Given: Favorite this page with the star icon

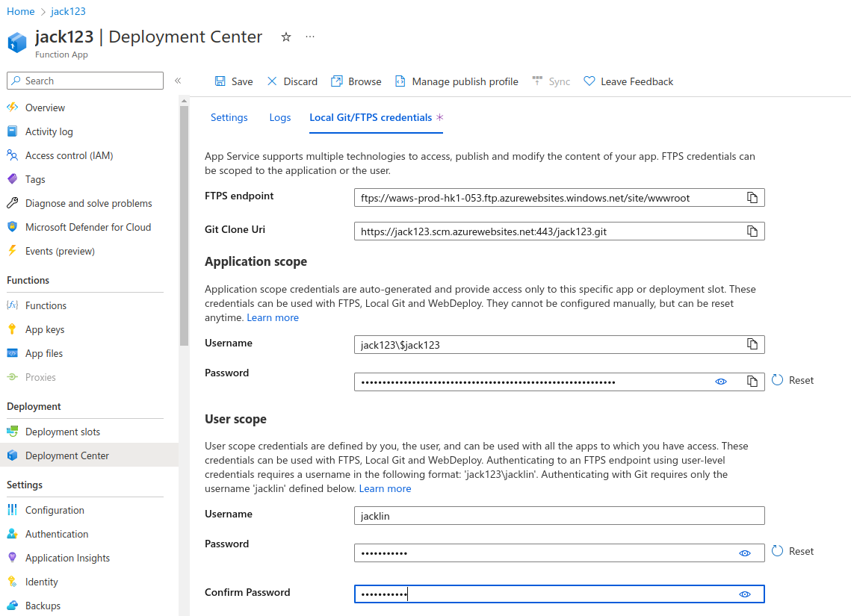Looking at the screenshot, I should pyautogui.click(x=286, y=37).
